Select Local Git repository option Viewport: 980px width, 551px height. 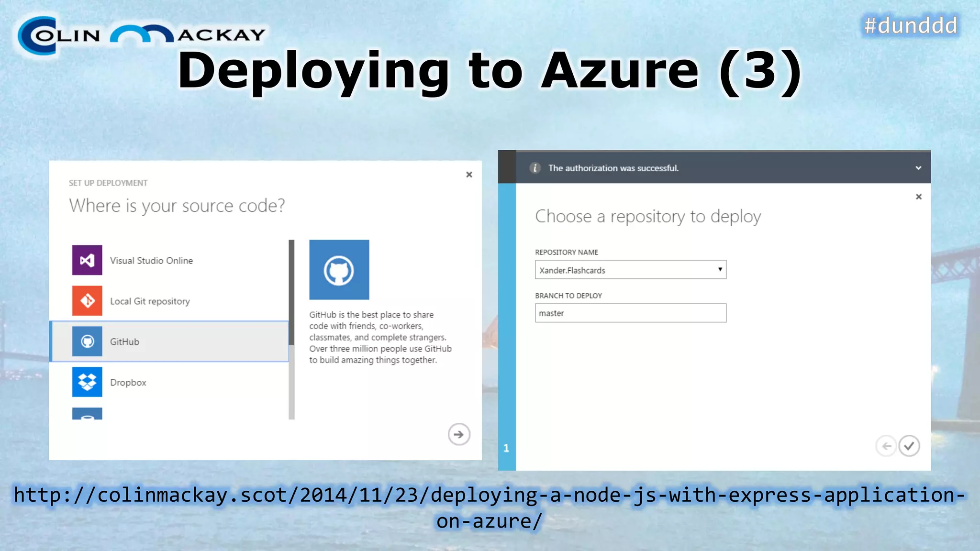point(169,301)
